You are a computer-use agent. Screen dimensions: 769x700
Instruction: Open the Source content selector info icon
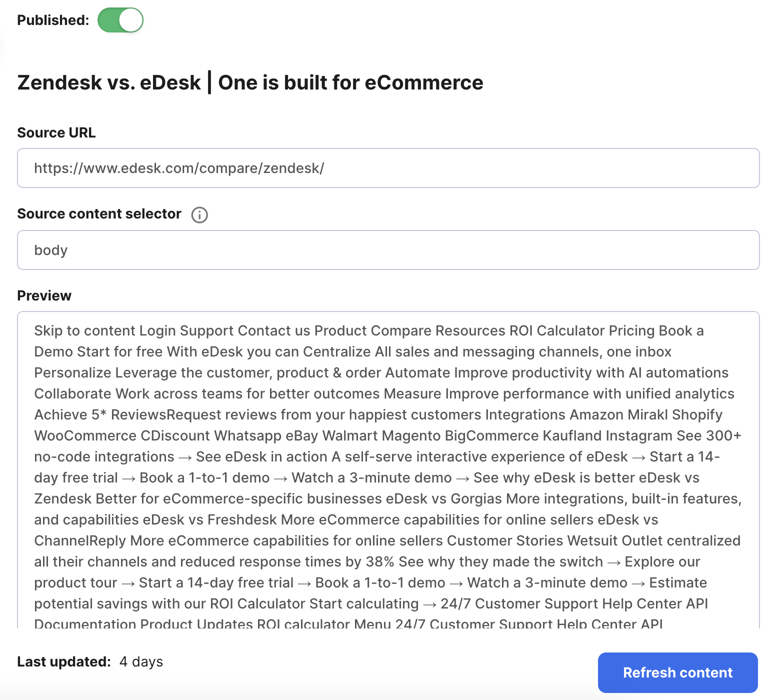coord(199,215)
